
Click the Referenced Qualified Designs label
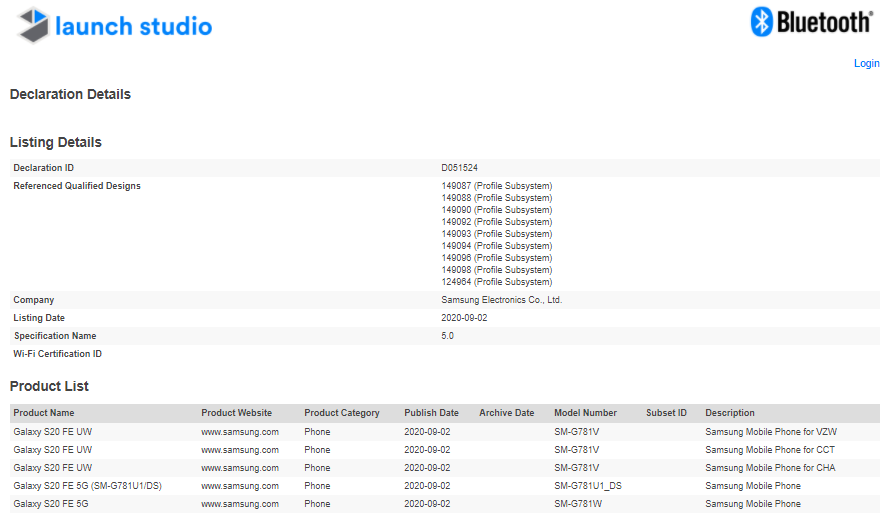tap(77, 186)
